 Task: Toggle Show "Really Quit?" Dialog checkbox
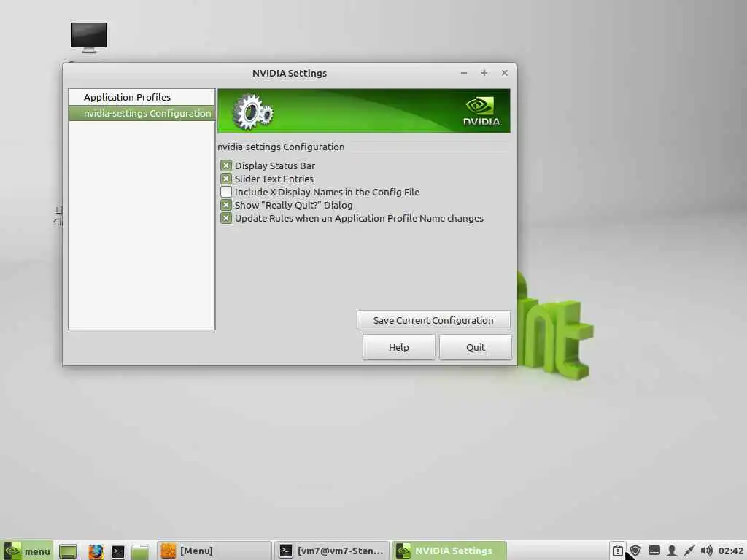[226, 205]
